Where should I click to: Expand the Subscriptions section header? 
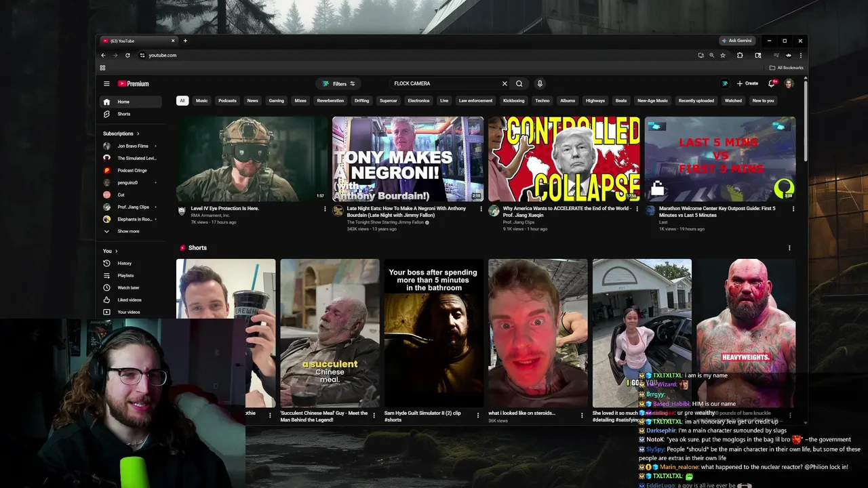(121, 134)
